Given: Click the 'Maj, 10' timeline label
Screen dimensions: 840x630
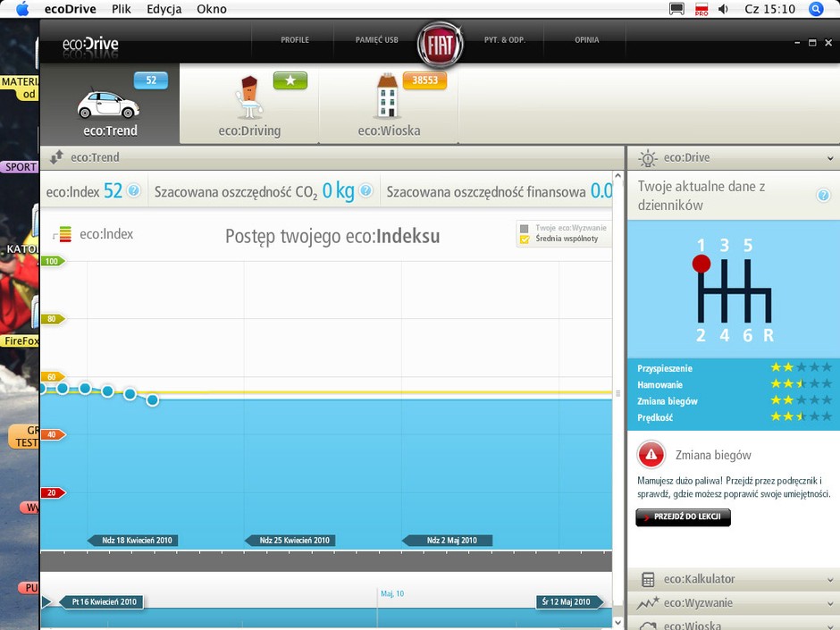Looking at the screenshot, I should (392, 593).
